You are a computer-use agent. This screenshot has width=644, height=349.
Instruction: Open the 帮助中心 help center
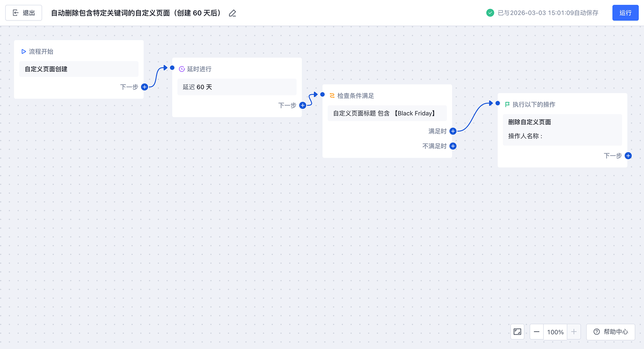(610, 332)
